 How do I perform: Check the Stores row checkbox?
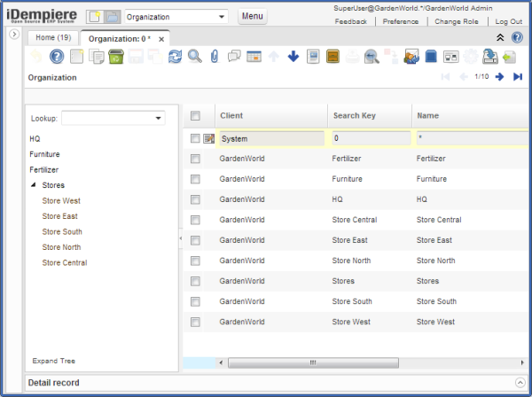pos(195,281)
